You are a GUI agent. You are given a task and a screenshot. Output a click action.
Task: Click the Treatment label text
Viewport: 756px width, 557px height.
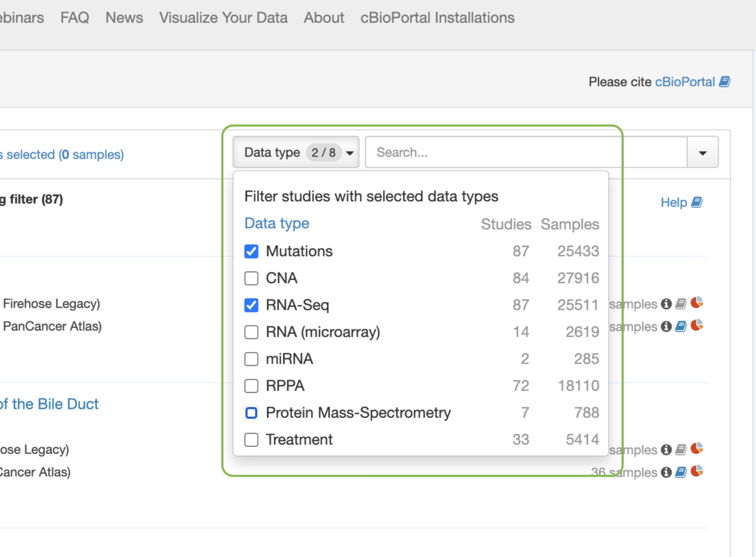pyautogui.click(x=299, y=439)
